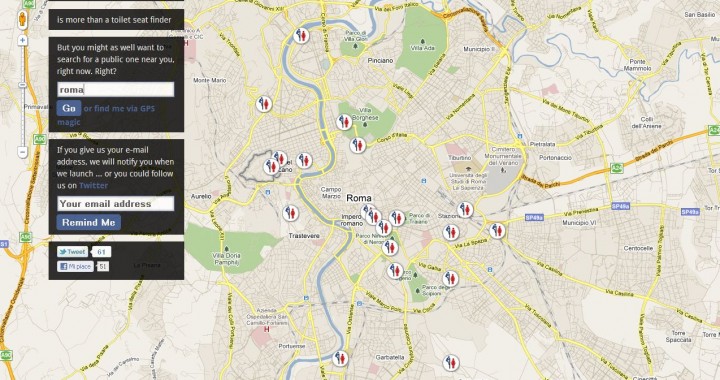Click the Facebook Mi piace button

pyautogui.click(x=75, y=266)
